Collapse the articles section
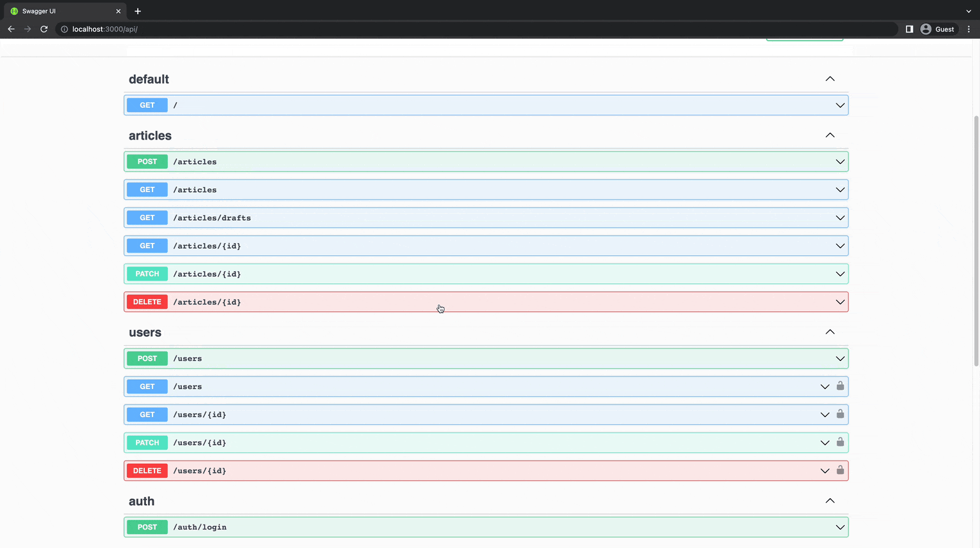The height and width of the screenshot is (548, 980). (x=830, y=135)
